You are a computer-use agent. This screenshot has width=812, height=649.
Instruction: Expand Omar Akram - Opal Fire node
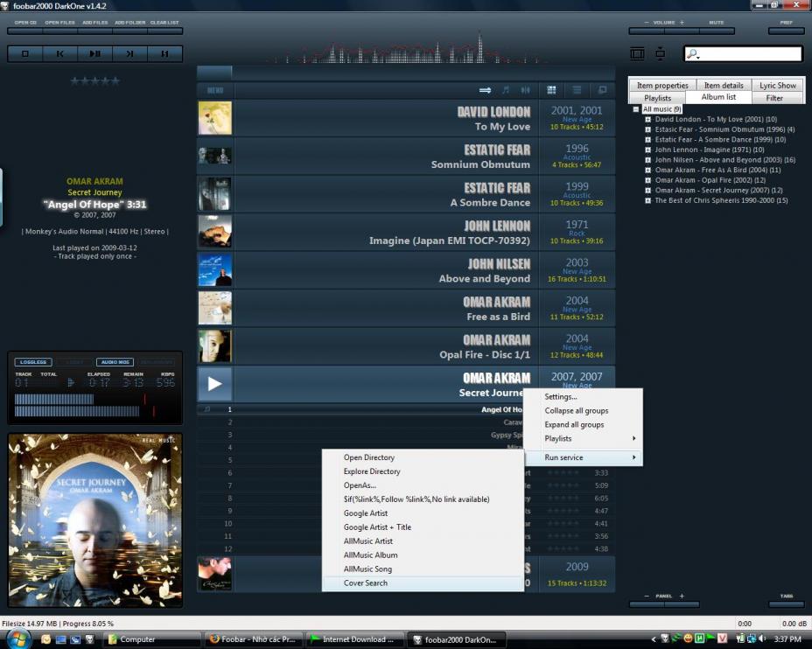[x=647, y=180]
